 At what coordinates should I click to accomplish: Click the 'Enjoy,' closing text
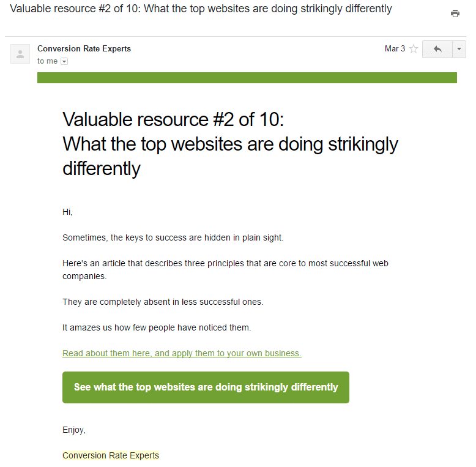pos(74,430)
